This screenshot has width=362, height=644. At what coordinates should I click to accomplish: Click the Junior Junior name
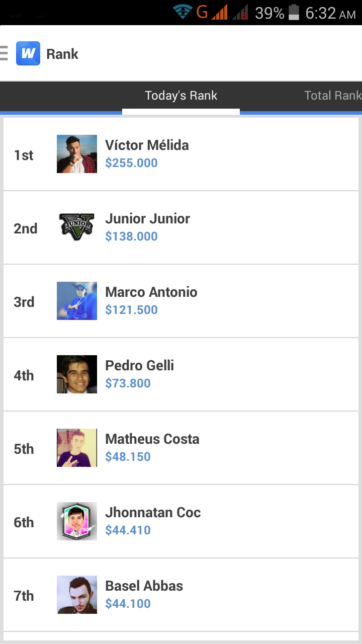pyautogui.click(x=147, y=219)
